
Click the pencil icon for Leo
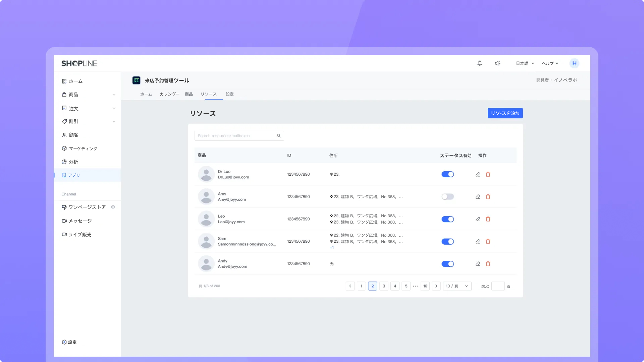(x=478, y=219)
